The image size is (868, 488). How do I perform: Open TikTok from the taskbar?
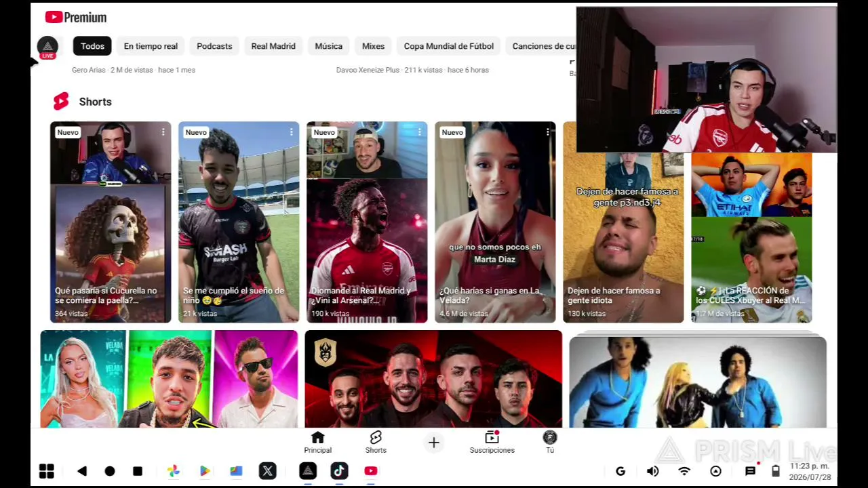coord(339,471)
